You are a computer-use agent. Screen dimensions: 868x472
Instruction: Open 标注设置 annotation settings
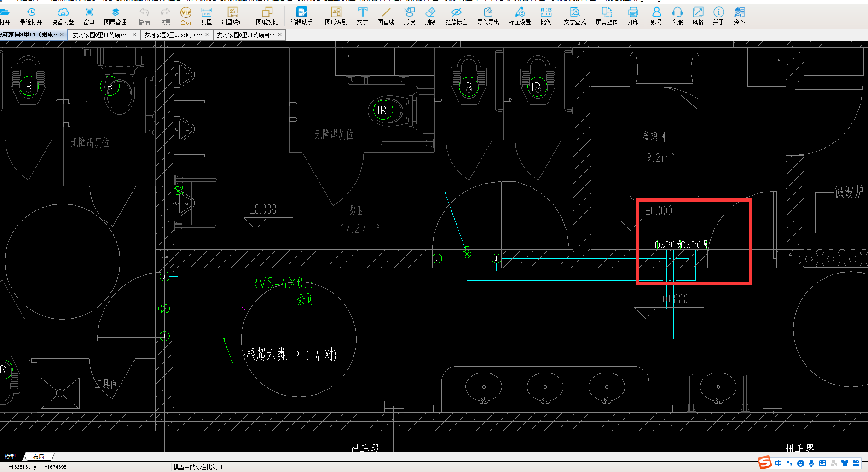point(520,16)
